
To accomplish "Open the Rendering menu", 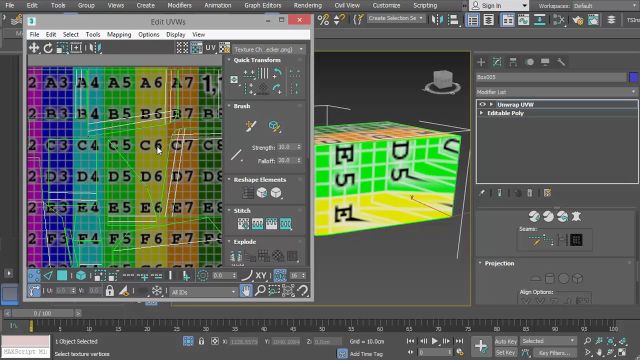I will [x=307, y=5].
